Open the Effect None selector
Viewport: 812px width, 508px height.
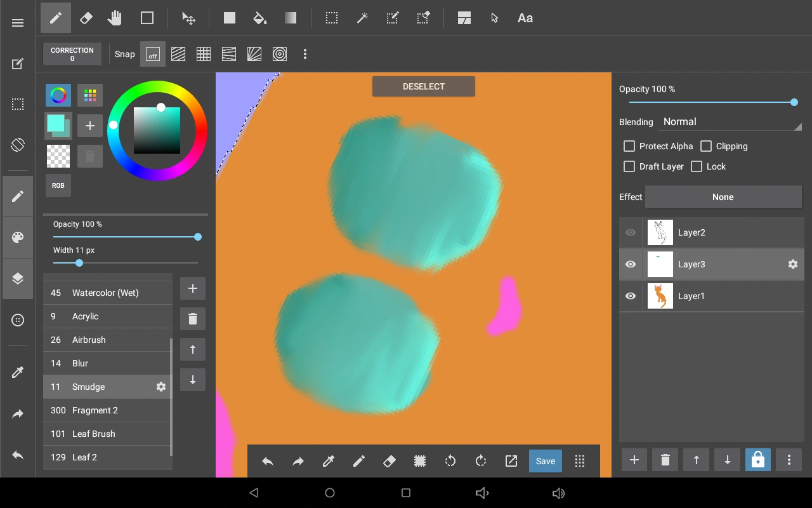pyautogui.click(x=723, y=197)
